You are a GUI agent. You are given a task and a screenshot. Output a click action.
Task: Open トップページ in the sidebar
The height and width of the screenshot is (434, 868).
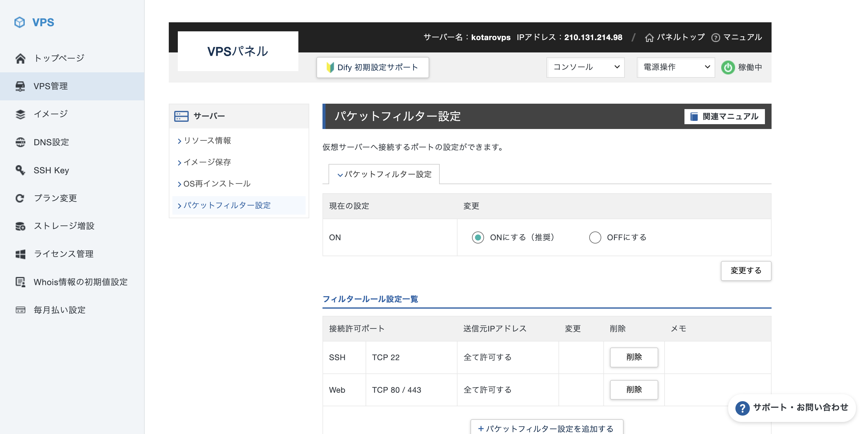tap(72, 58)
